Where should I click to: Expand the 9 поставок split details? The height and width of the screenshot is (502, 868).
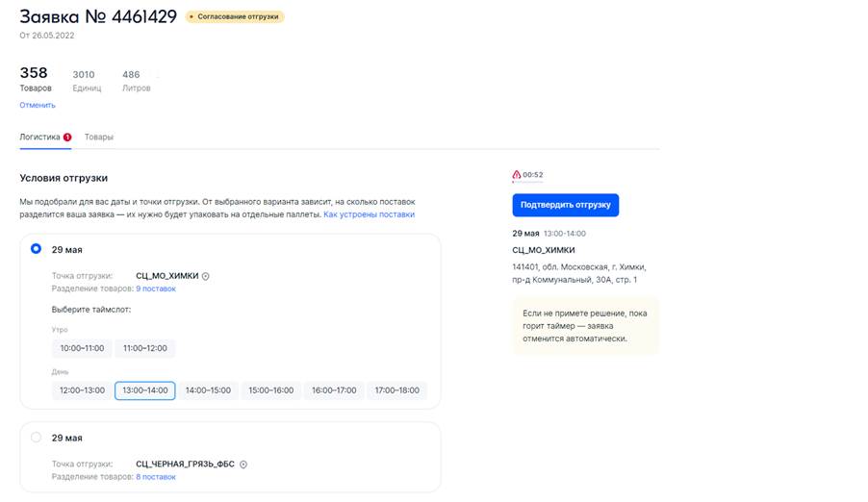156,289
